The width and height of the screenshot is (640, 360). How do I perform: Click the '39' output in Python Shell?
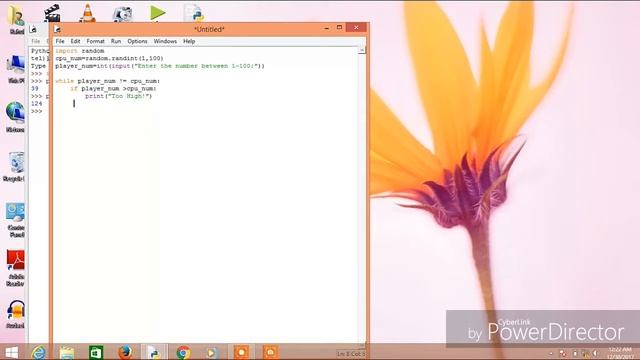[x=34, y=89]
